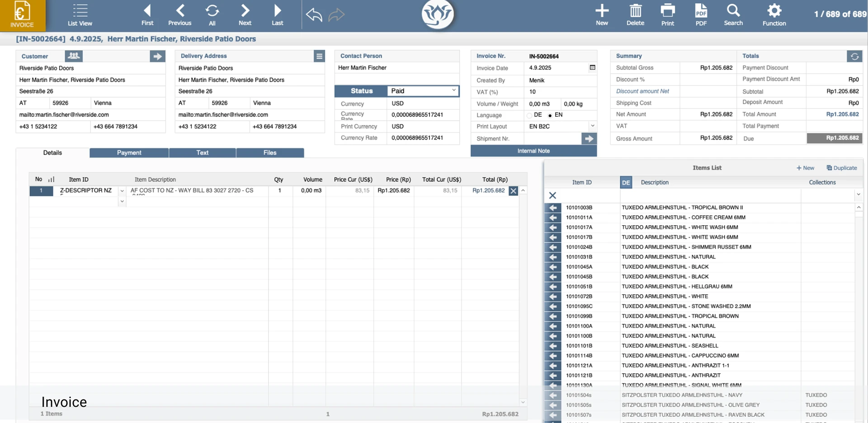Select DE language radio button
This screenshot has width=868, height=423.
pyautogui.click(x=529, y=115)
